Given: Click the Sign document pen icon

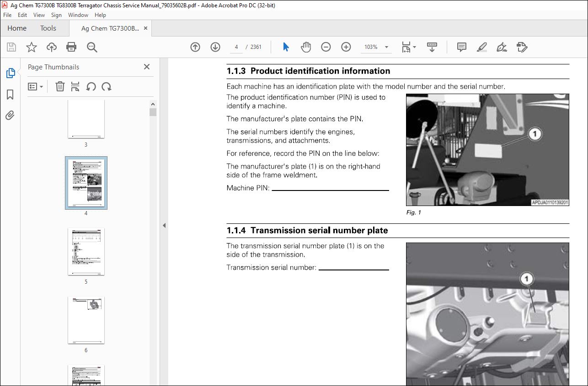Looking at the screenshot, I should pyautogui.click(x=502, y=47).
